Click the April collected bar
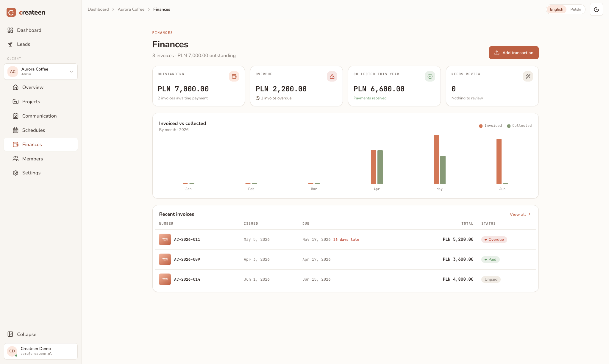Viewport: 609px width, 364px height. pyautogui.click(x=380, y=167)
